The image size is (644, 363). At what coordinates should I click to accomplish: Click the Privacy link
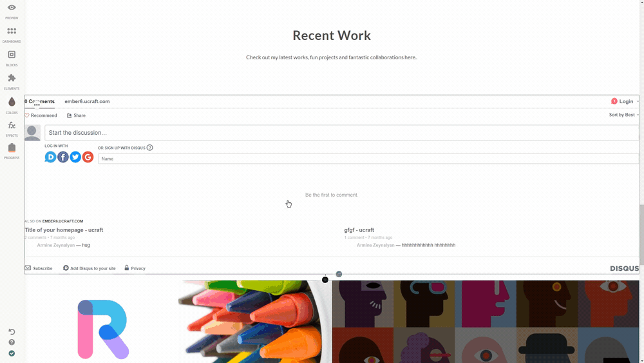tap(135, 268)
